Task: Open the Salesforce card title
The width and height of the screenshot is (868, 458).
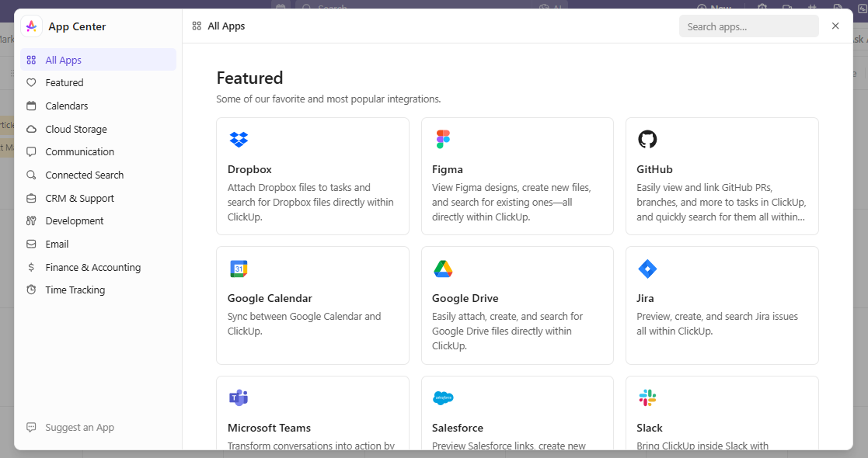Action: pyautogui.click(x=457, y=428)
